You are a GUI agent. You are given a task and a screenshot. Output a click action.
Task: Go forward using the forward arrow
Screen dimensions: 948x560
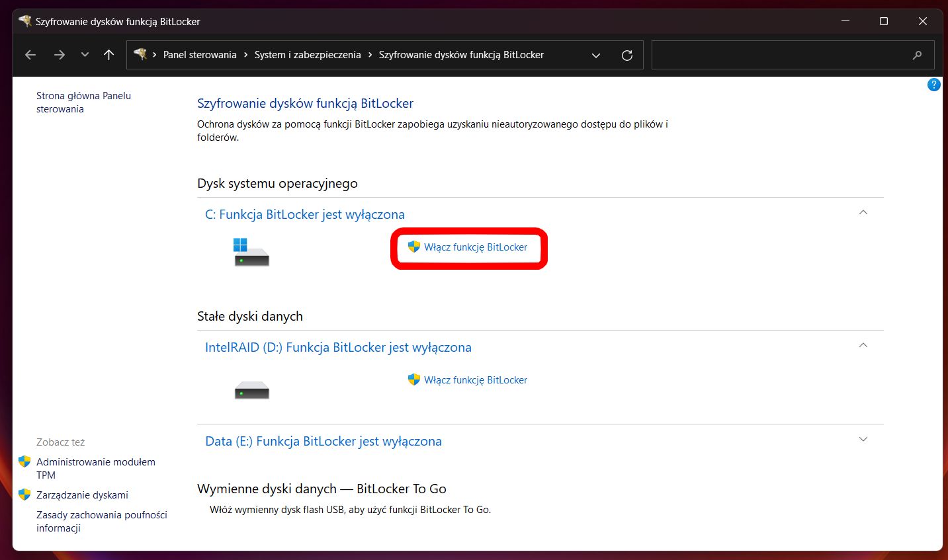point(60,55)
